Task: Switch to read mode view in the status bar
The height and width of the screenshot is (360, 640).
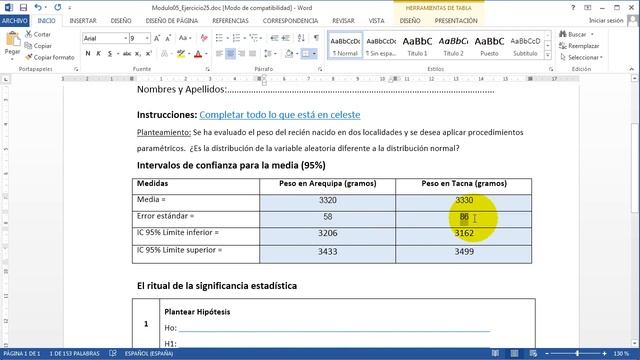Action: coord(495,353)
